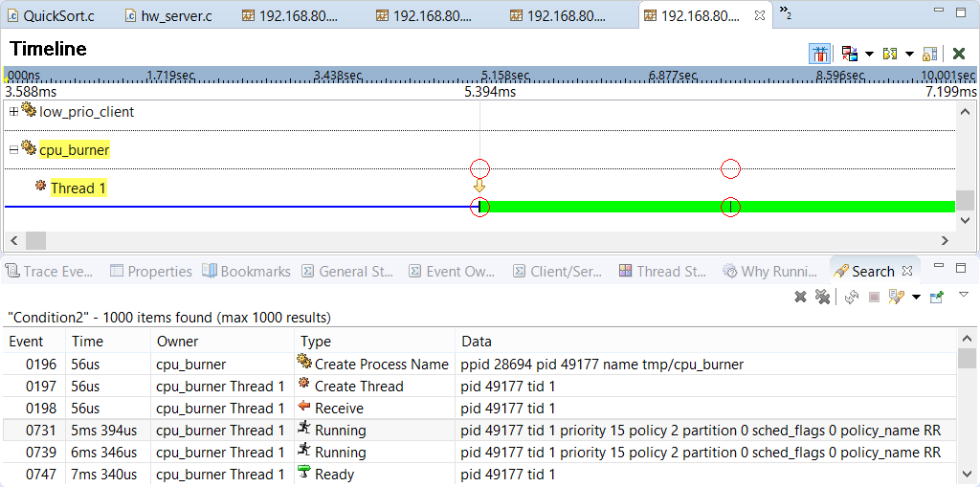Toggle the padlock icon in Timeline toolbar
Screen dimensions: 980x487
coord(930,54)
